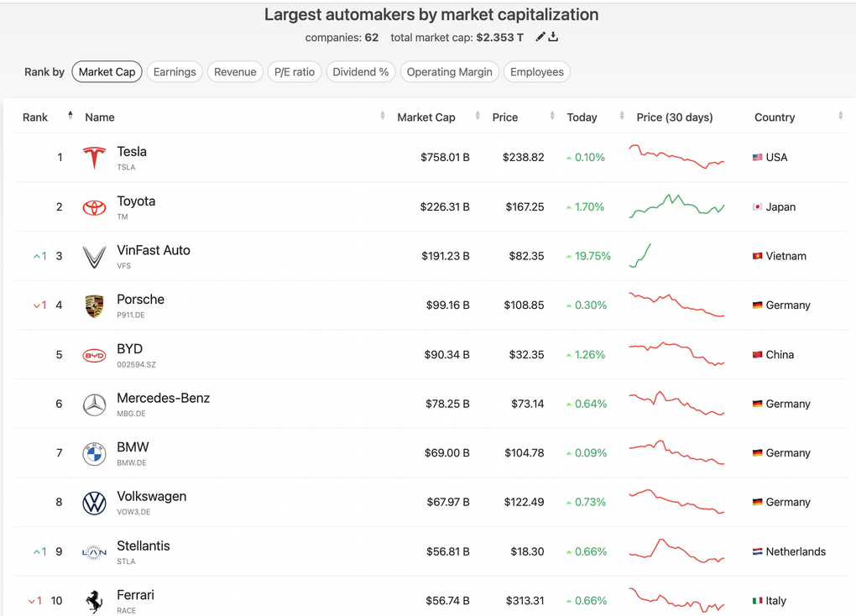Click the BYD logo
This screenshot has height=616, width=856.
(94, 356)
